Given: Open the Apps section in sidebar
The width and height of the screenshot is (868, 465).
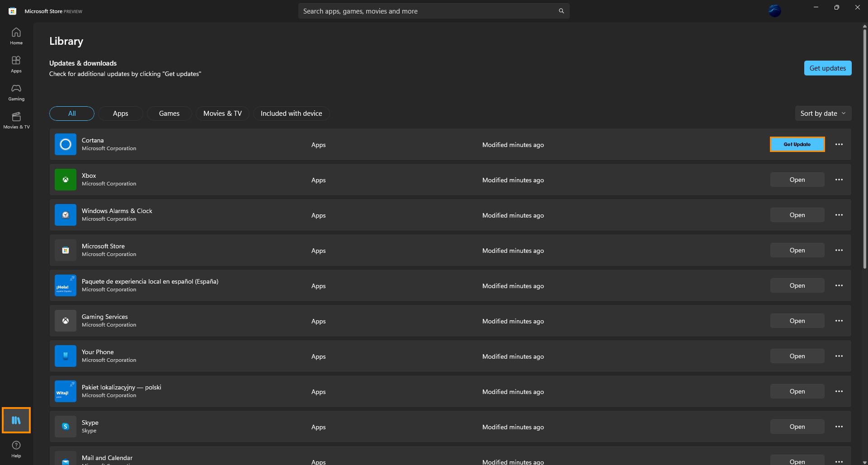Looking at the screenshot, I should 16,64.
